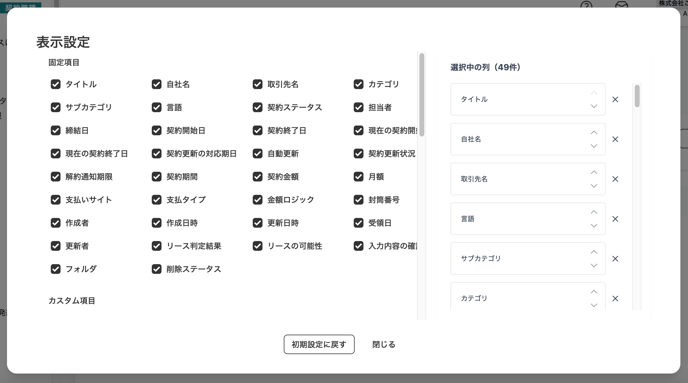Toggle the 契約ステータス checkbox
This screenshot has width=688, height=383.
(258, 107)
